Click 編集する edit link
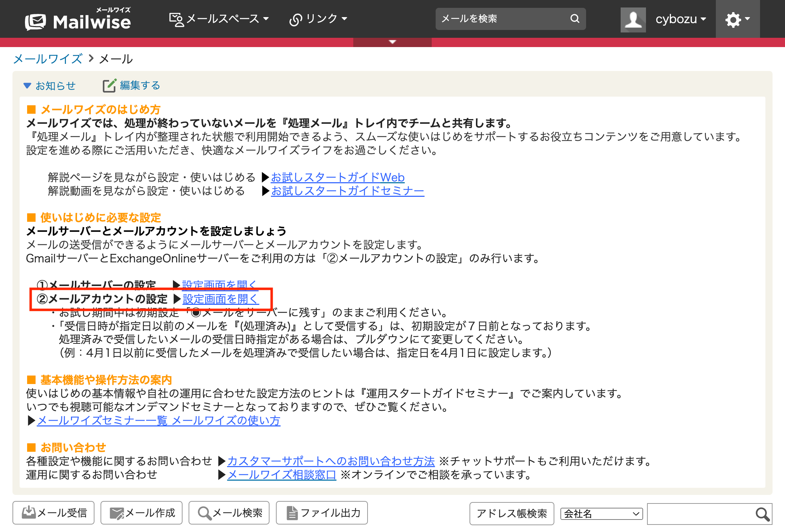The image size is (785, 532). pyautogui.click(x=140, y=85)
